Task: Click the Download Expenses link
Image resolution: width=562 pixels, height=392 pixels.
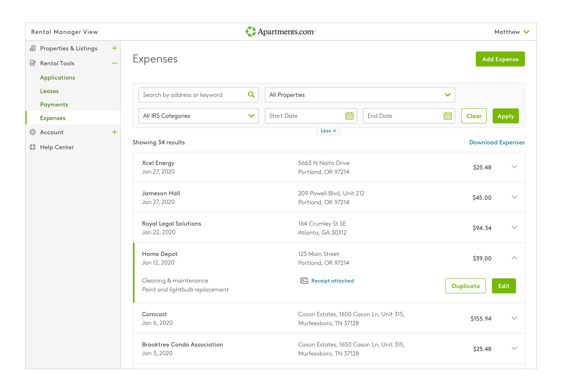Action: tap(497, 142)
